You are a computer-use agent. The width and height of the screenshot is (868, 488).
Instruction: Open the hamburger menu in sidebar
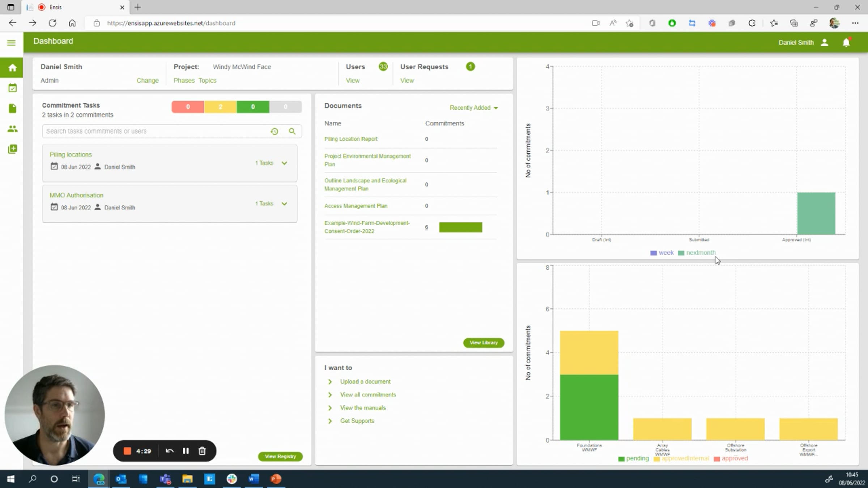point(12,43)
